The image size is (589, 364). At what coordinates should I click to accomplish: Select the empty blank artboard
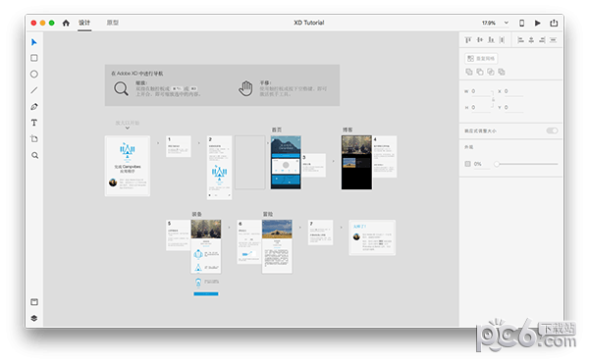tap(250, 163)
